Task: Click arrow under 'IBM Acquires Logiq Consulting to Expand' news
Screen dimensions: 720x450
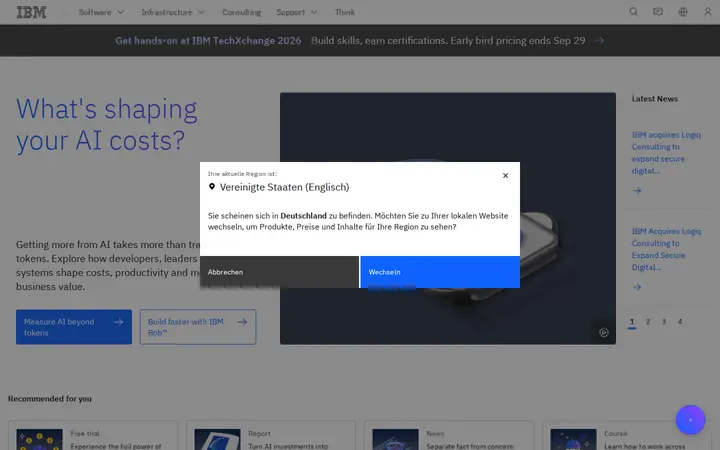Action: (637, 287)
